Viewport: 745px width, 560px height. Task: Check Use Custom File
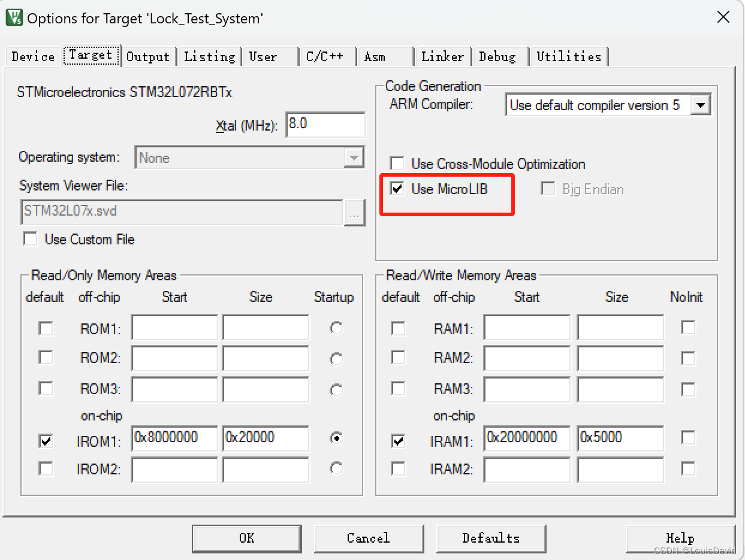coord(30,240)
